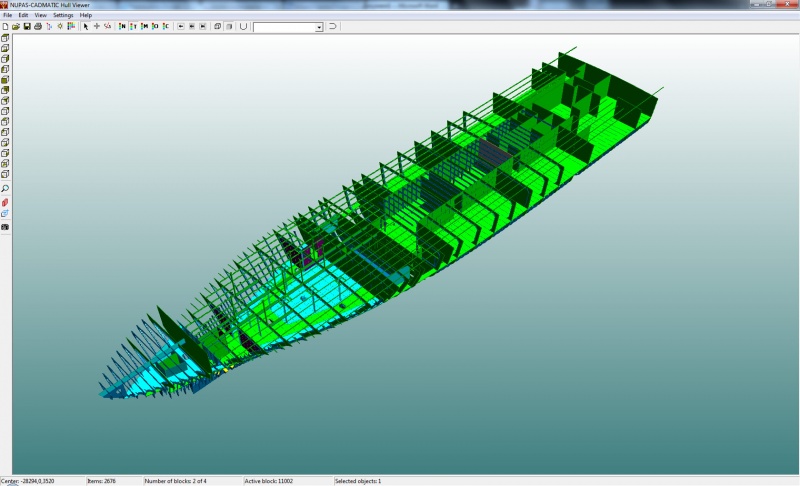Open the File menu
The image size is (800, 486).
pyautogui.click(x=8, y=15)
